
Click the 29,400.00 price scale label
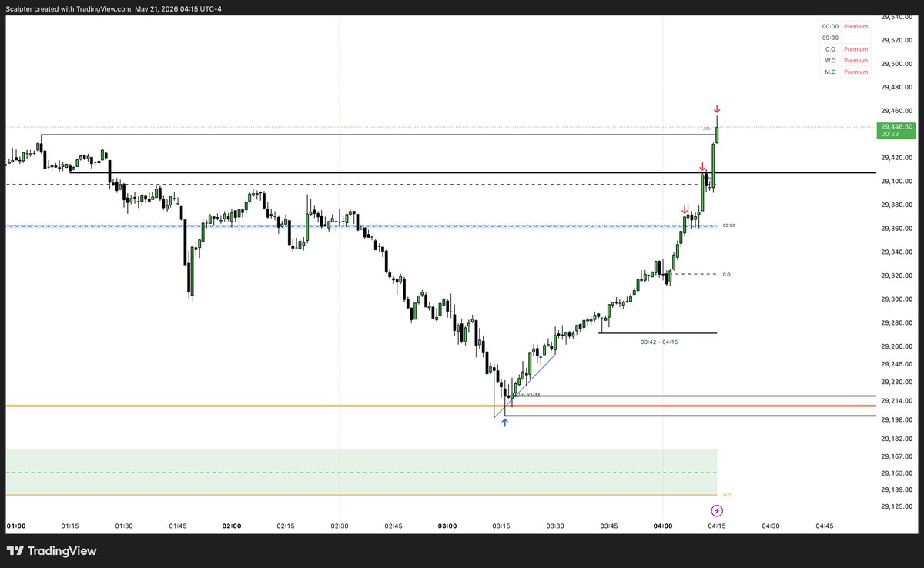[x=897, y=181]
